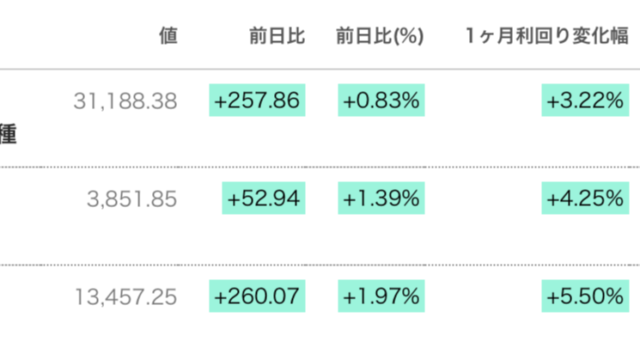
Task: Click the partially visible 種 label
Action: [x=8, y=134]
